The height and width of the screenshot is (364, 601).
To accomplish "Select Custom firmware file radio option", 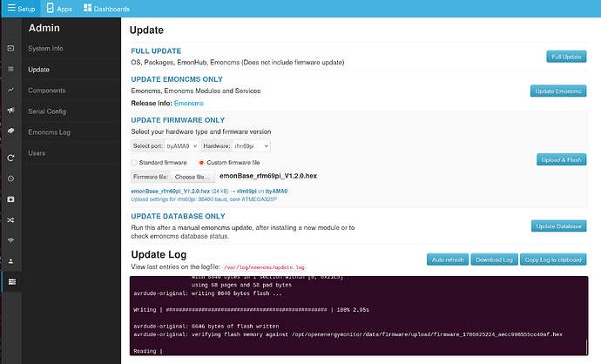I will coord(201,163).
